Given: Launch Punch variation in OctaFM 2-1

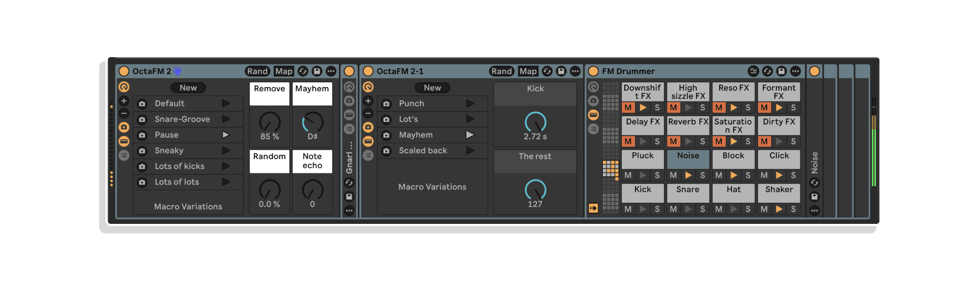Looking at the screenshot, I should 470,104.
